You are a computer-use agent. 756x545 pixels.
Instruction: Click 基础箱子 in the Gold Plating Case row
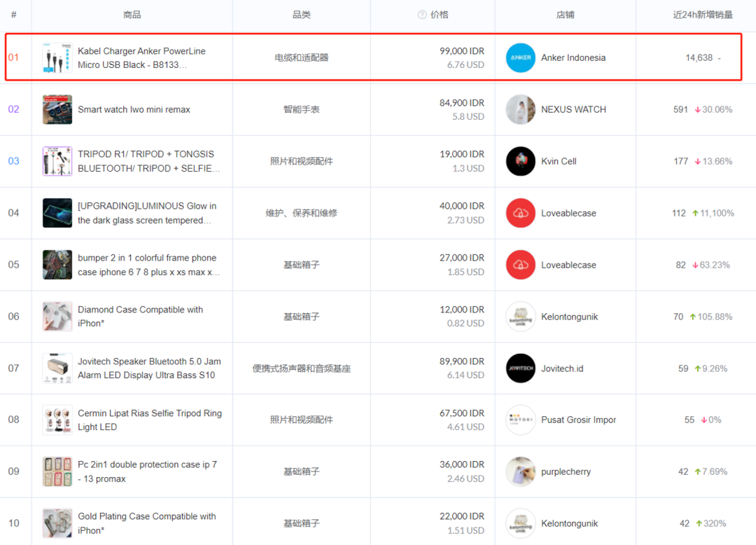click(x=301, y=523)
